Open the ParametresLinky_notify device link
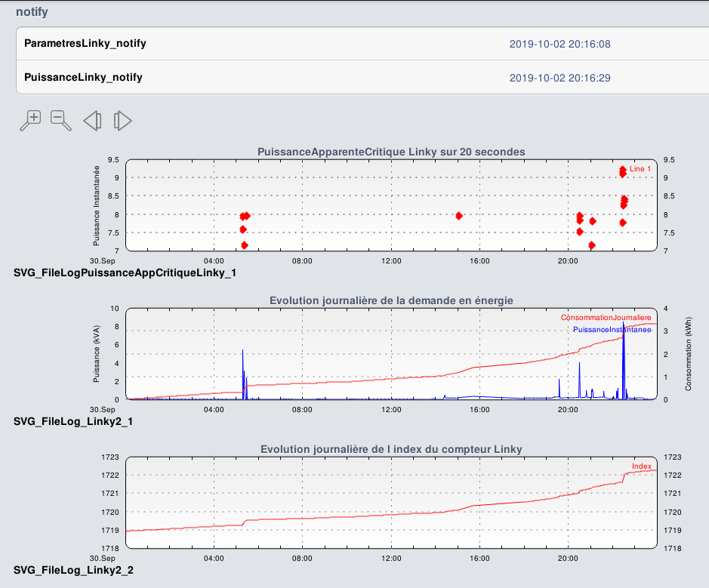The image size is (709, 588). (x=85, y=44)
